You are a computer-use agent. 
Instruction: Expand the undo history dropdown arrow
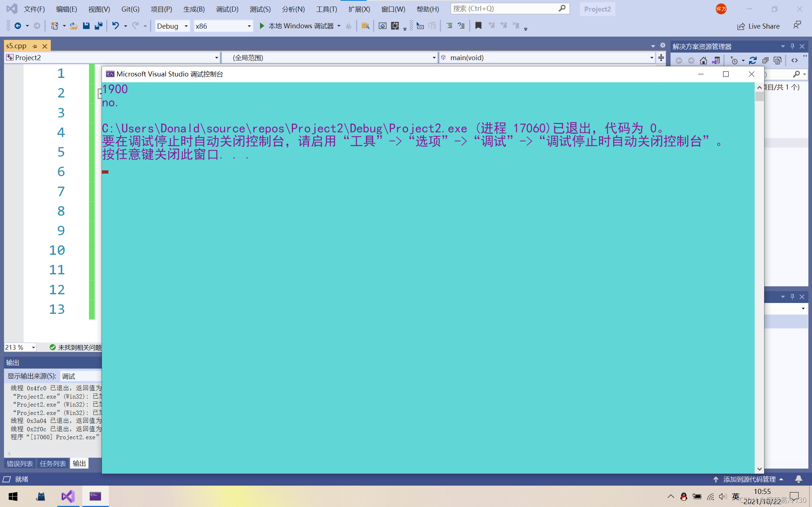125,26
